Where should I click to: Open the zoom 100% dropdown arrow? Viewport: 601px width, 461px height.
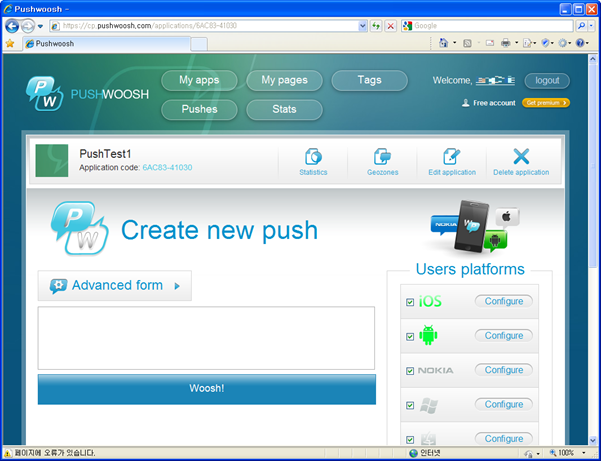click(x=584, y=453)
